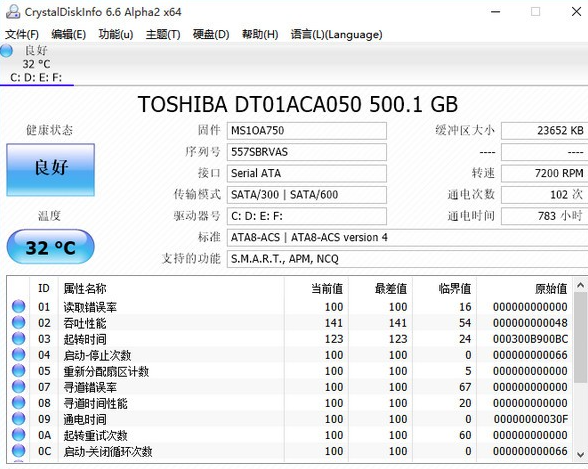
Task: Click raw value 000300B900BC
Action: coord(530,339)
